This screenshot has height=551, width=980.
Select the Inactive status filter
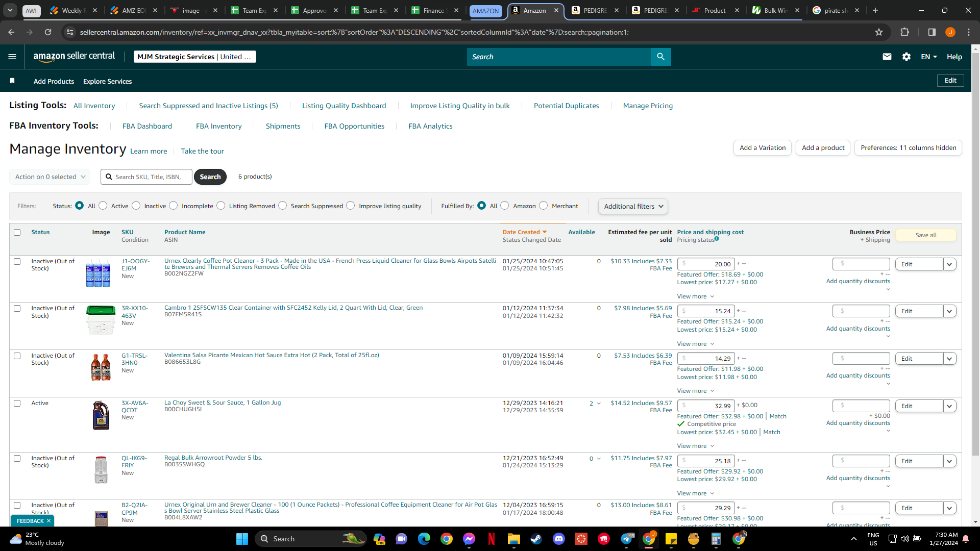136,206
